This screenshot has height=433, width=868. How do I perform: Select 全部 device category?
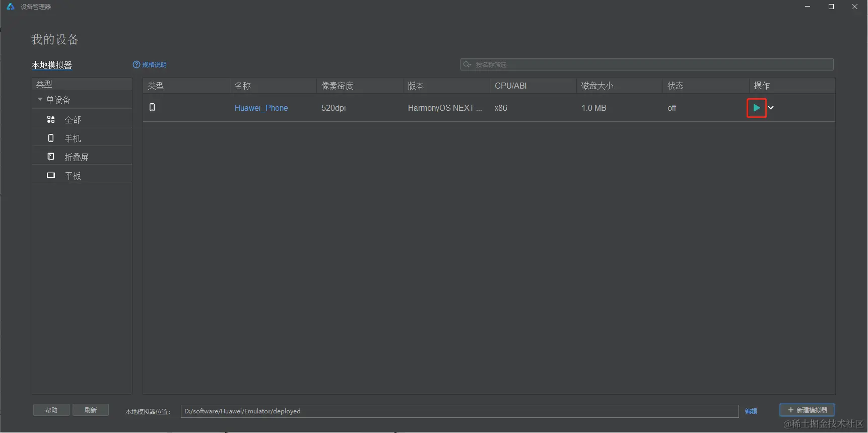(82, 120)
